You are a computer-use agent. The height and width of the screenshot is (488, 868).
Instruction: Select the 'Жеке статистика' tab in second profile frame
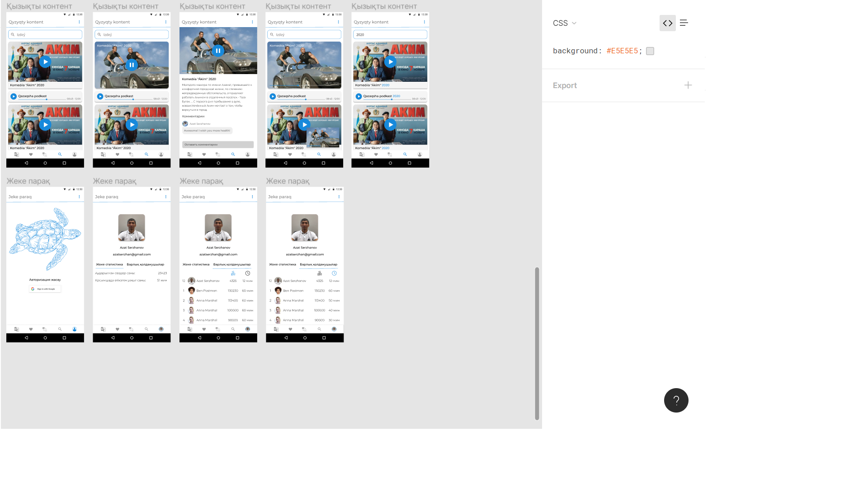tap(109, 265)
